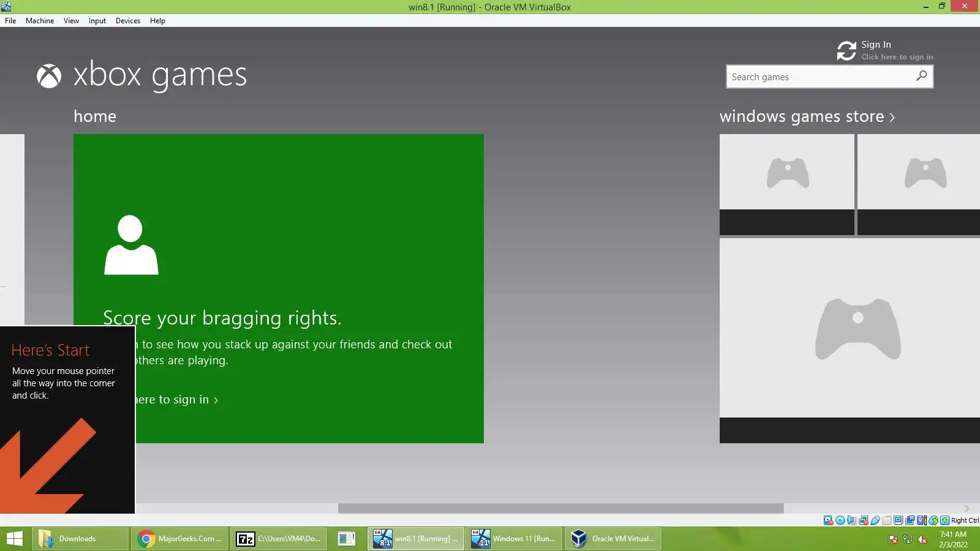Select win8.1 Running VM taskbar button

click(416, 539)
